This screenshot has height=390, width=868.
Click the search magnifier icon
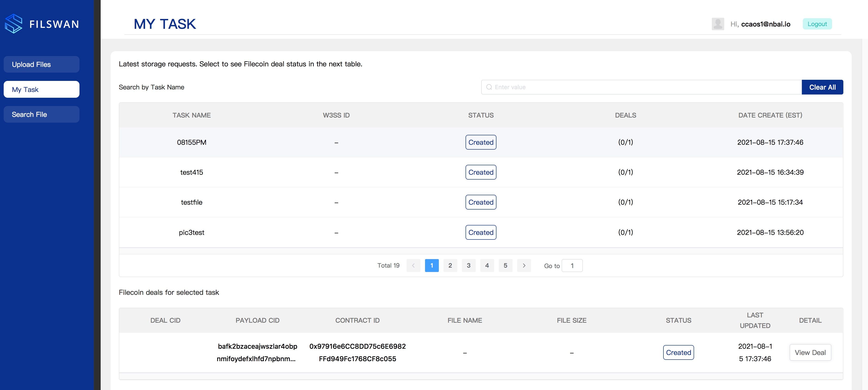coord(489,87)
